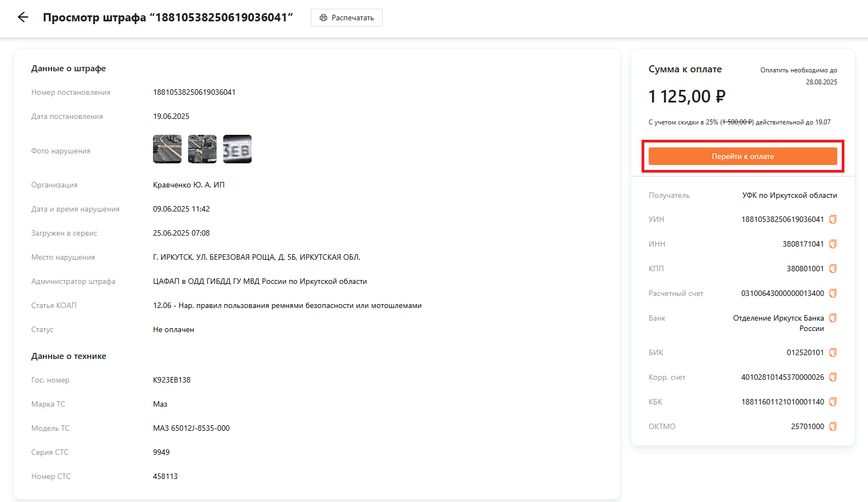The width and height of the screenshot is (868, 502).
Task: Copy the Корр. счет number
Action: [833, 377]
